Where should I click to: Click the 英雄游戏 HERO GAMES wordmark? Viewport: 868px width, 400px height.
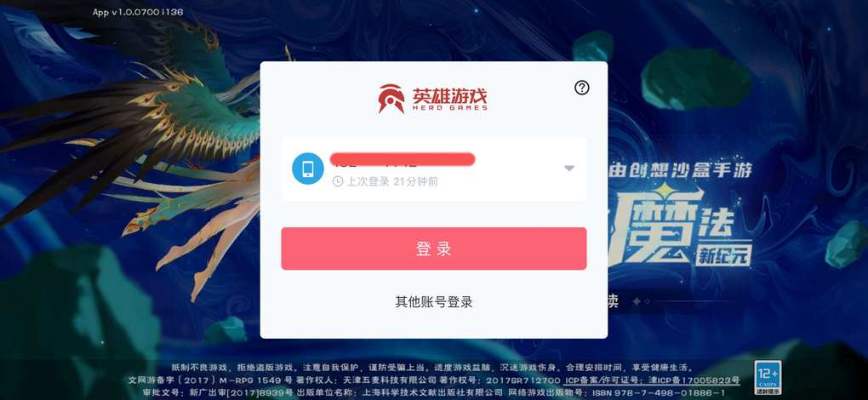click(x=449, y=99)
